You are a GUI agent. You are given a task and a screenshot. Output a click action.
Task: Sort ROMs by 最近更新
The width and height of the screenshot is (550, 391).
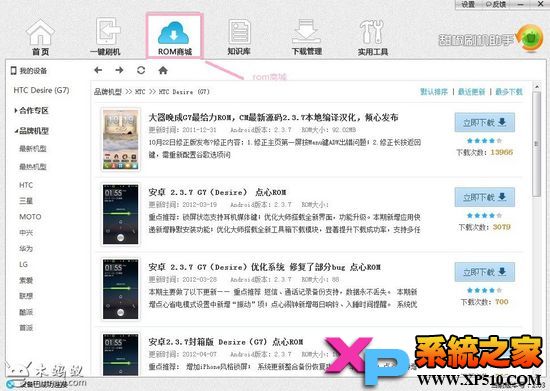(x=471, y=92)
